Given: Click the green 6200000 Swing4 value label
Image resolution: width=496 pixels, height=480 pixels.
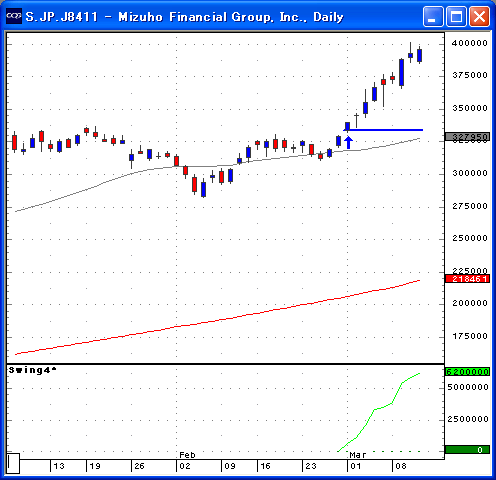Looking at the screenshot, I should [x=467, y=372].
